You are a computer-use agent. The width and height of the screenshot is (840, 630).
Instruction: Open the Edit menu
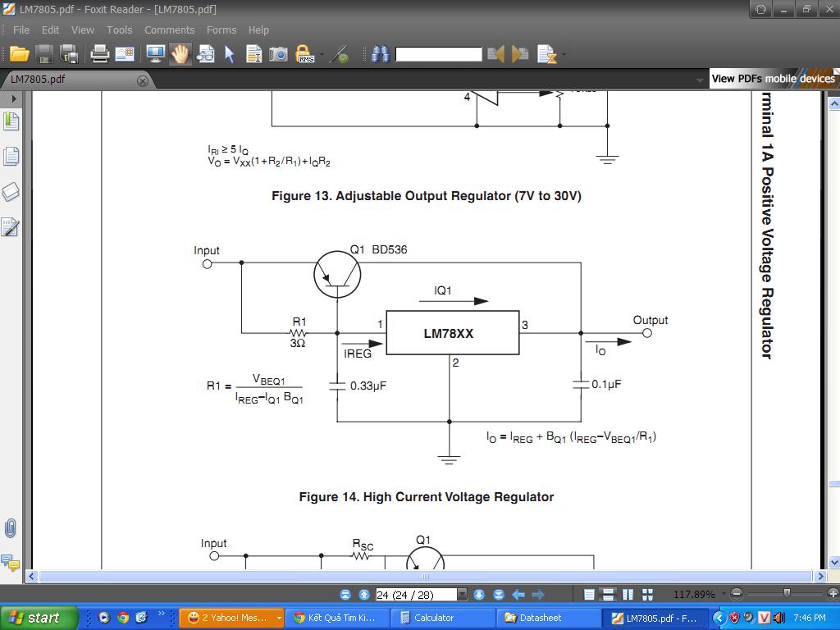pos(50,30)
